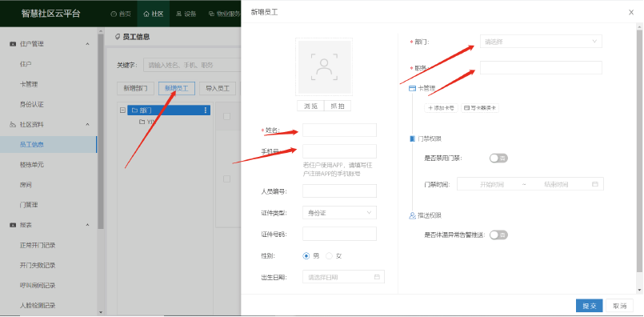Screen dimensions: 644x317
Task: Select 楼栋单元 in the sidebar menu
Action: [32, 164]
